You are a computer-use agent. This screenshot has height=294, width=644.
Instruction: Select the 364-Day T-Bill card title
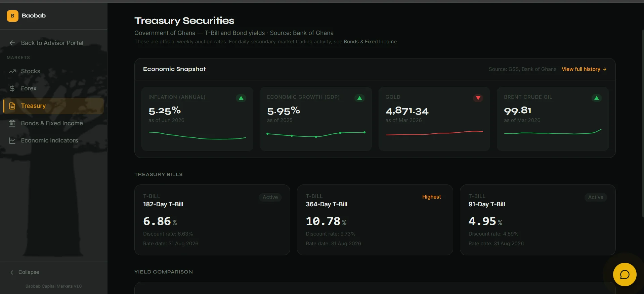tap(327, 204)
